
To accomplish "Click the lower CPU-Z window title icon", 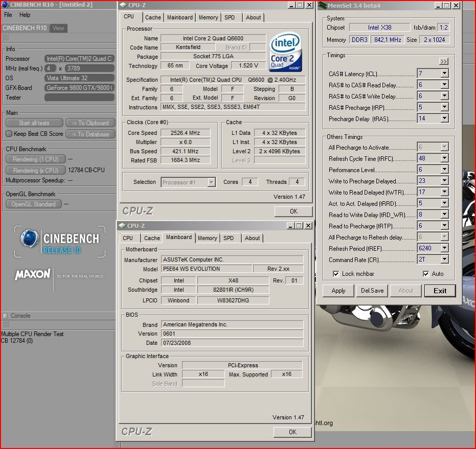I will point(122,225).
